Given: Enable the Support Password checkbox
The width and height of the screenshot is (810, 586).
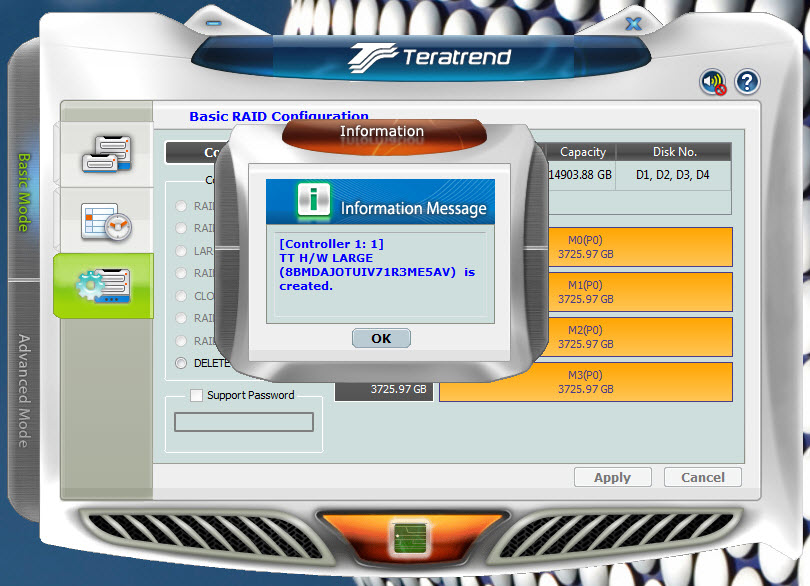Looking at the screenshot, I should point(196,395).
